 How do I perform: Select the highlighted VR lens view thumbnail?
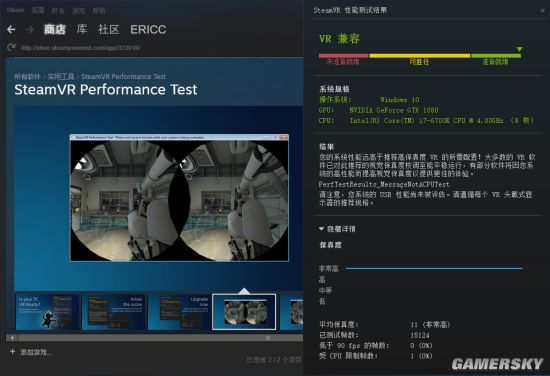pyautogui.click(x=244, y=312)
